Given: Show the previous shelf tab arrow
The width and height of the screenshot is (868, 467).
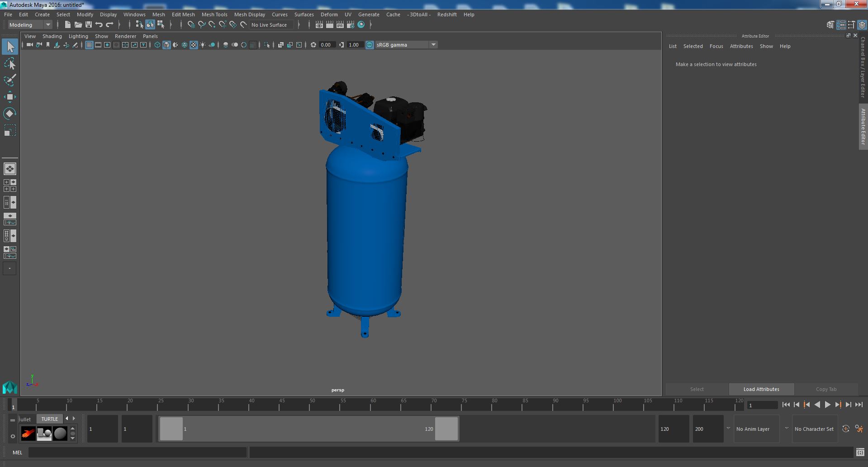Looking at the screenshot, I should click(67, 419).
